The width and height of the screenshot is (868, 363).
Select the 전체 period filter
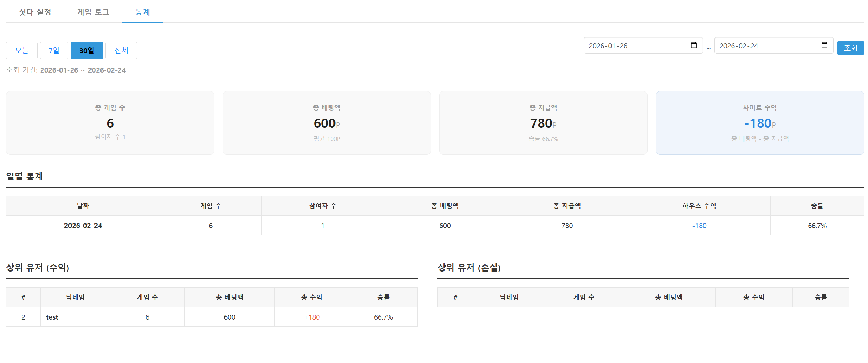[121, 50]
